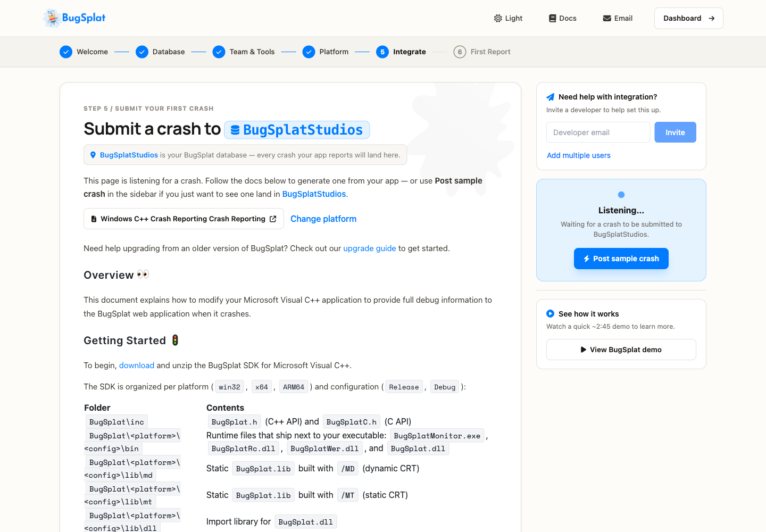Viewport: 766px width, 532px height.
Task: Select the Platform step
Action: [x=326, y=52]
